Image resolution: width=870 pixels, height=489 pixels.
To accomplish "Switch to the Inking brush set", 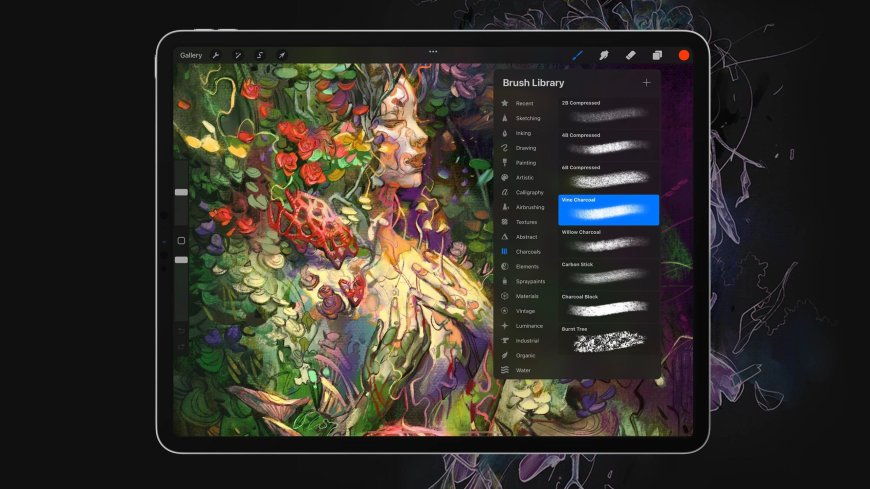I will click(523, 133).
